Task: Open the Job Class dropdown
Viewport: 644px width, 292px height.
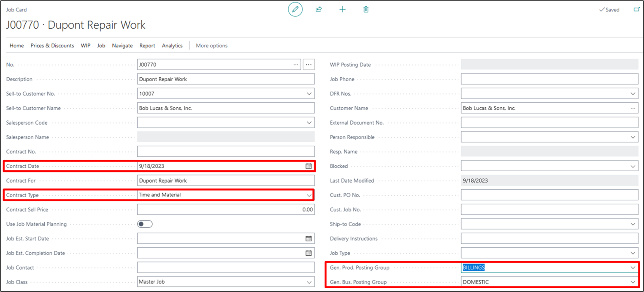Action: coord(309,282)
